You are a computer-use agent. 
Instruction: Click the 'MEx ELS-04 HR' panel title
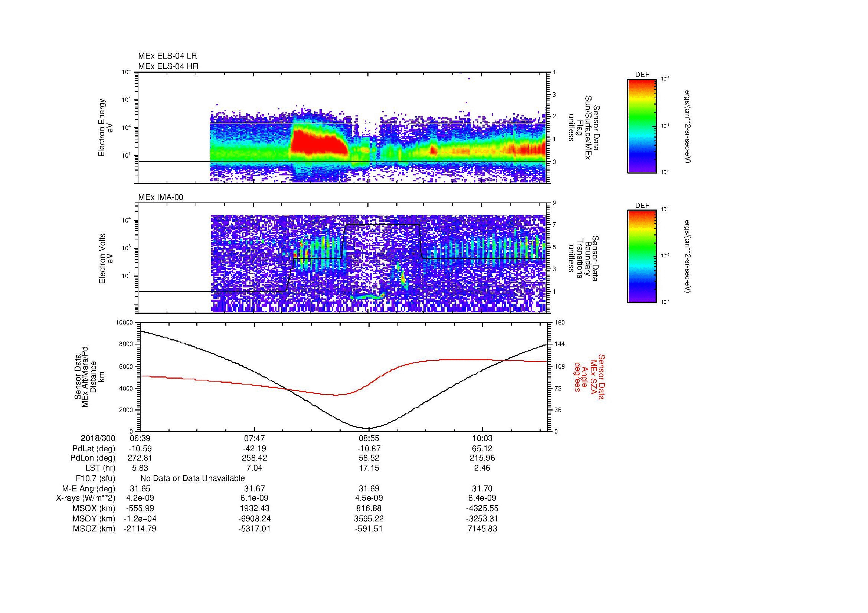(x=168, y=66)
